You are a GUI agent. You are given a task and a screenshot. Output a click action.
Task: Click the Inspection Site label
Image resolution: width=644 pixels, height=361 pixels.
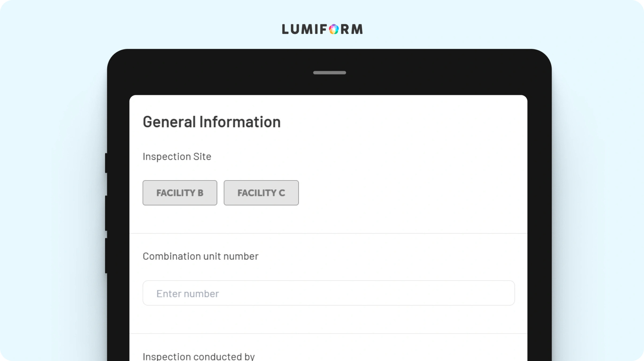177,157
